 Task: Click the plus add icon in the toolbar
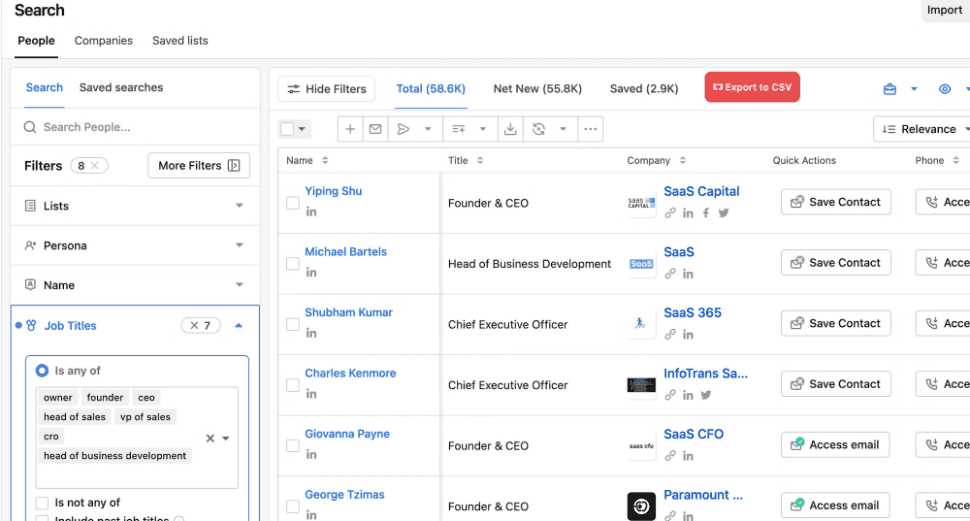tap(350, 129)
